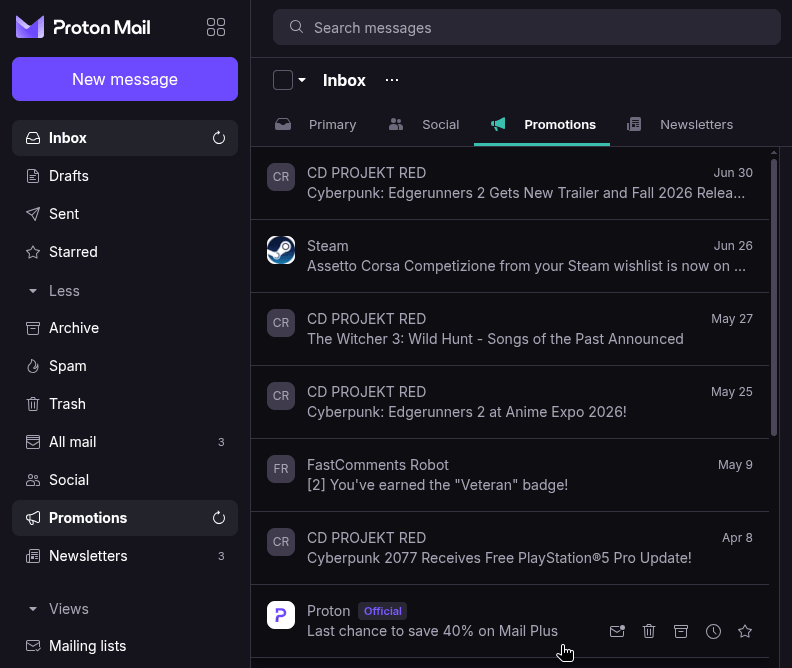Click the Primary tab inbox icon
792x668 pixels.
(283, 124)
